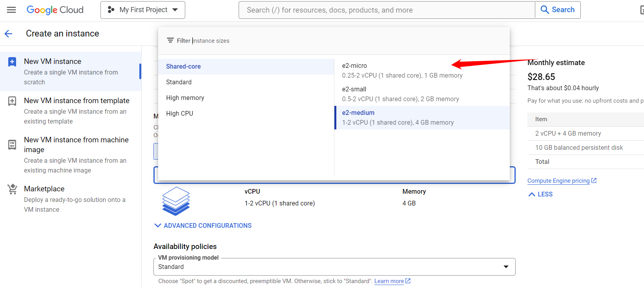The image size is (644, 287).
Task: Click the Availability policies heading
Action: [185, 247]
